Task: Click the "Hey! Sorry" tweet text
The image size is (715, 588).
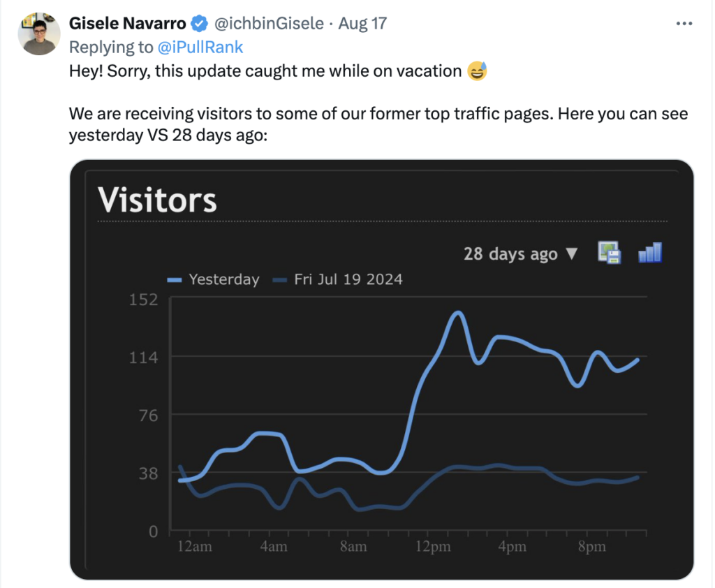Action: 265,71
